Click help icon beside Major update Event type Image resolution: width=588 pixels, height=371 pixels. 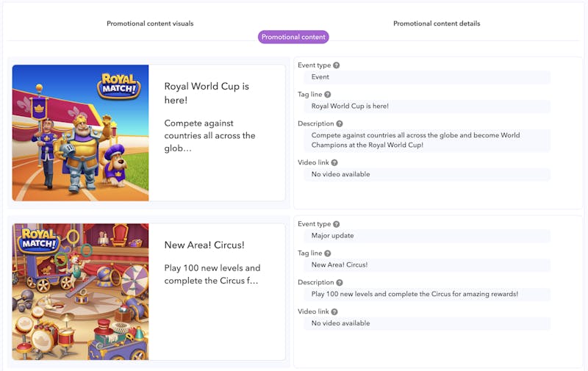click(x=337, y=224)
